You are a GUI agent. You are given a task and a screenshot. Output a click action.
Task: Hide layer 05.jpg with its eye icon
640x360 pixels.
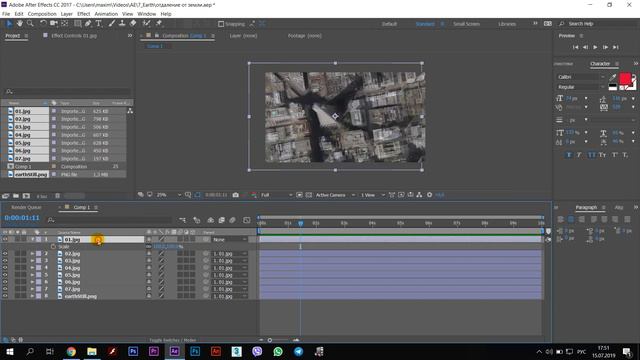(5, 275)
